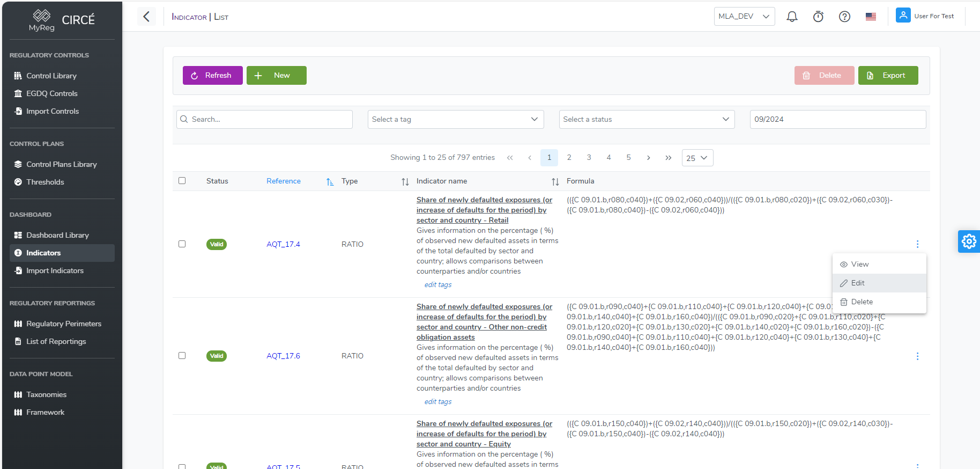Open the blue settings gear panel
Image resolution: width=980 pixels, height=469 pixels.
[969, 241]
